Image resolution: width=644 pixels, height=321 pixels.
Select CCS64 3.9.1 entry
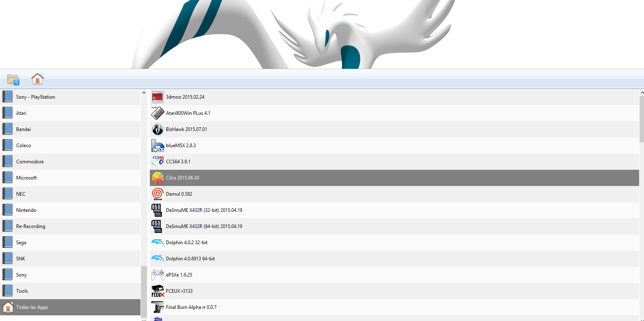394,162
